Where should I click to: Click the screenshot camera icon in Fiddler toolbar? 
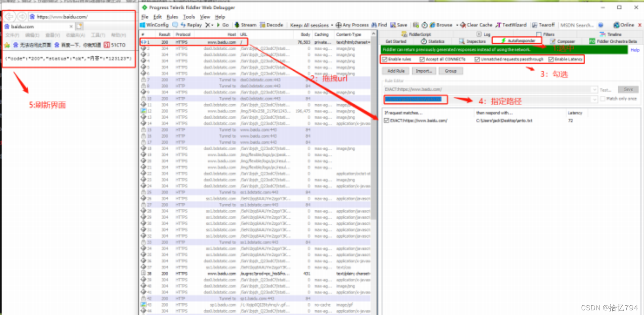coord(416,25)
